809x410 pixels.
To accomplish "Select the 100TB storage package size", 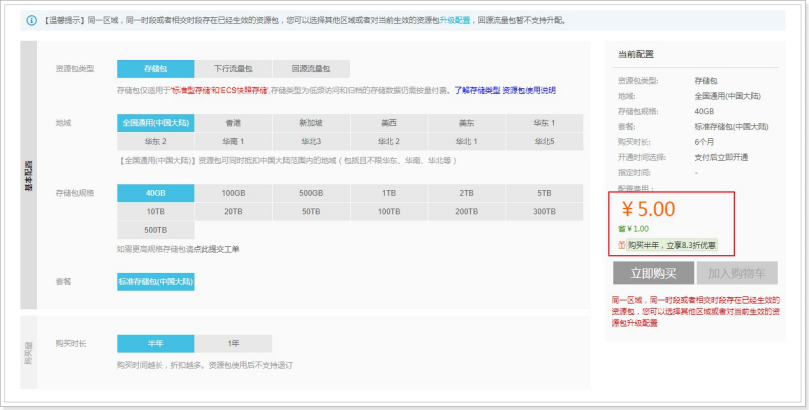I will (x=389, y=211).
